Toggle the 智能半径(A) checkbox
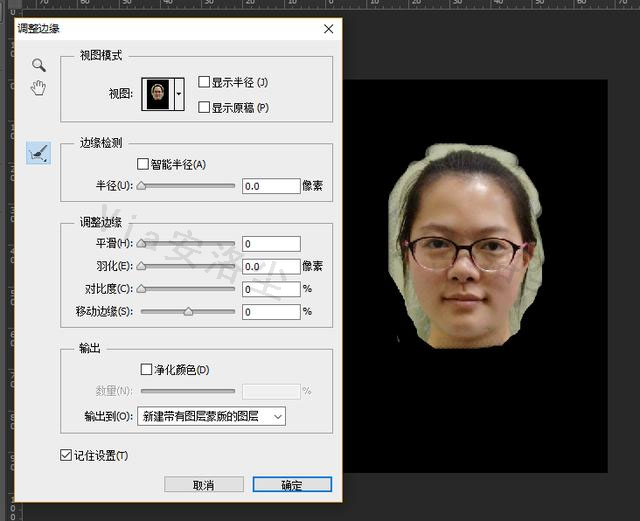 click(x=143, y=164)
